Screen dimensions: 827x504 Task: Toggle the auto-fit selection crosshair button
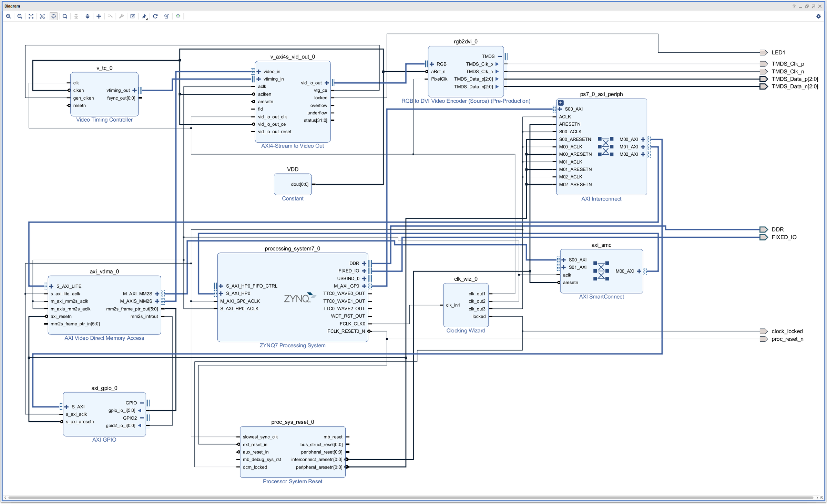[53, 16]
